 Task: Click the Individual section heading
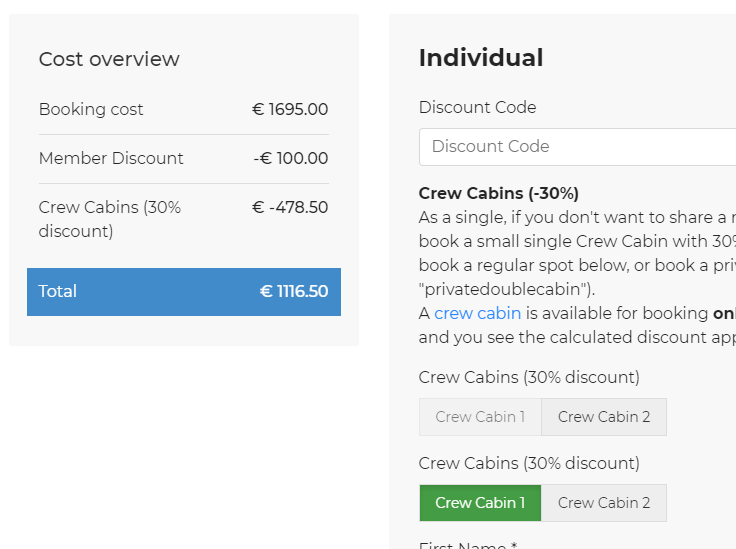pos(481,58)
